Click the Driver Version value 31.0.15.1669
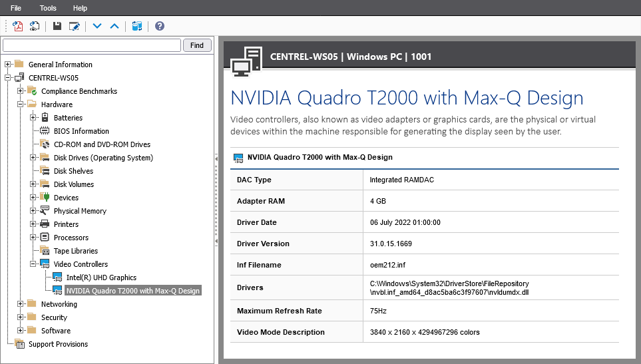Viewport: 641px width, 364px height. [x=391, y=244]
